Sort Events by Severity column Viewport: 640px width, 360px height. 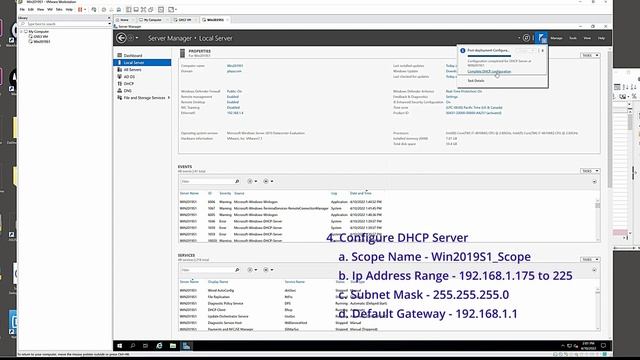(225, 193)
